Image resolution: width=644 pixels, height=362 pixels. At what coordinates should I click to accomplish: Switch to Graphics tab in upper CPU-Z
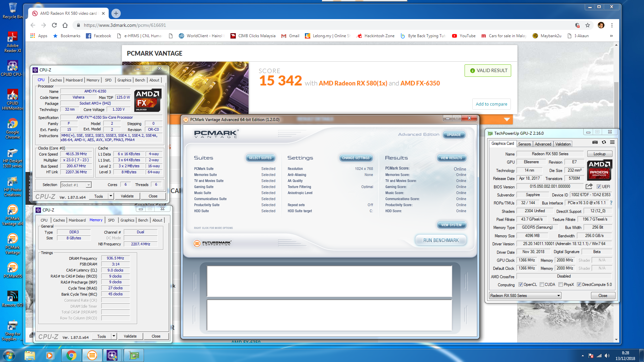[124, 80]
